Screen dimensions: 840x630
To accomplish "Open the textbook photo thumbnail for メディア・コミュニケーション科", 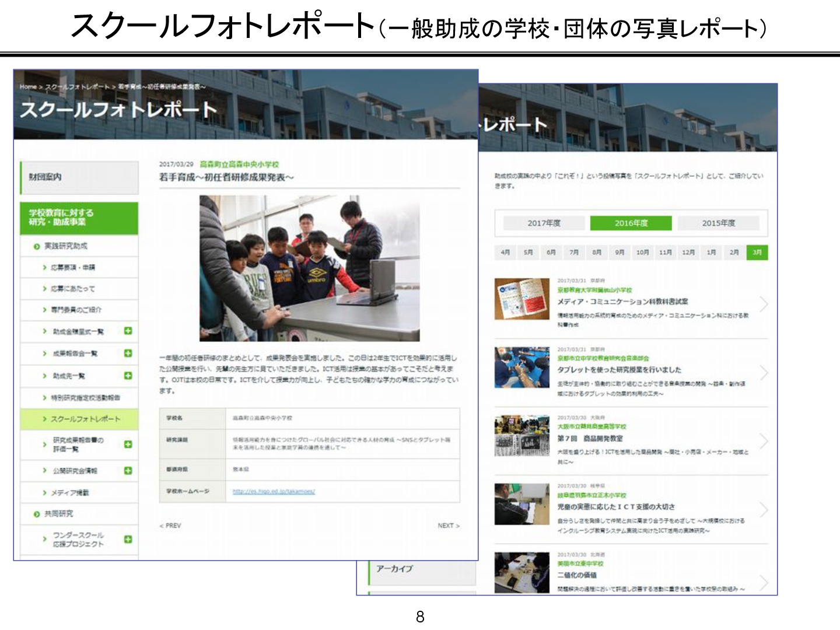I will [x=522, y=299].
